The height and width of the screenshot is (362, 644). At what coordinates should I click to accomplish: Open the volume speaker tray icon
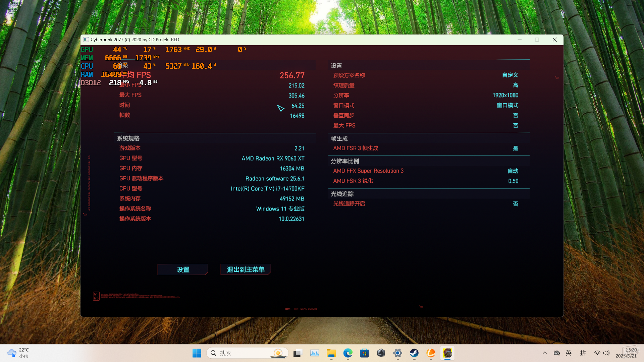pos(606,353)
